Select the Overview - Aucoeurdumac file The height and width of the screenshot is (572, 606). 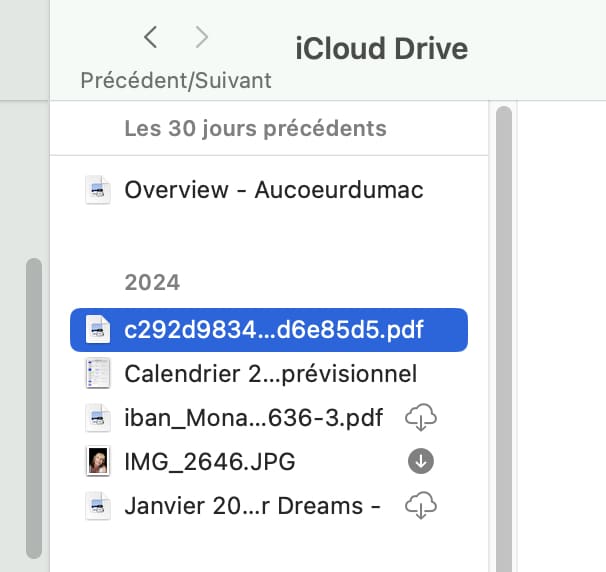[273, 190]
